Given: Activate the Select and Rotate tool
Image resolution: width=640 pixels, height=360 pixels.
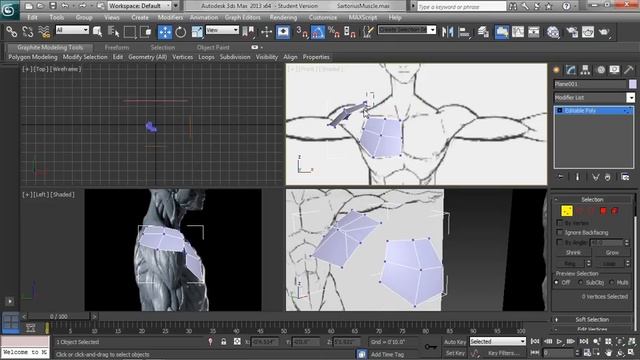Looking at the screenshot, I should point(181,32).
